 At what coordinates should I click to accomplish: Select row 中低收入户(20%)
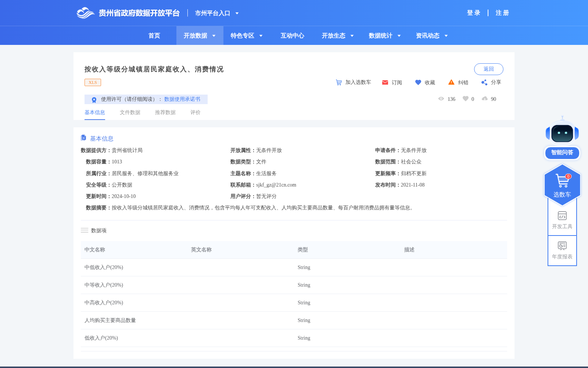tap(294, 268)
